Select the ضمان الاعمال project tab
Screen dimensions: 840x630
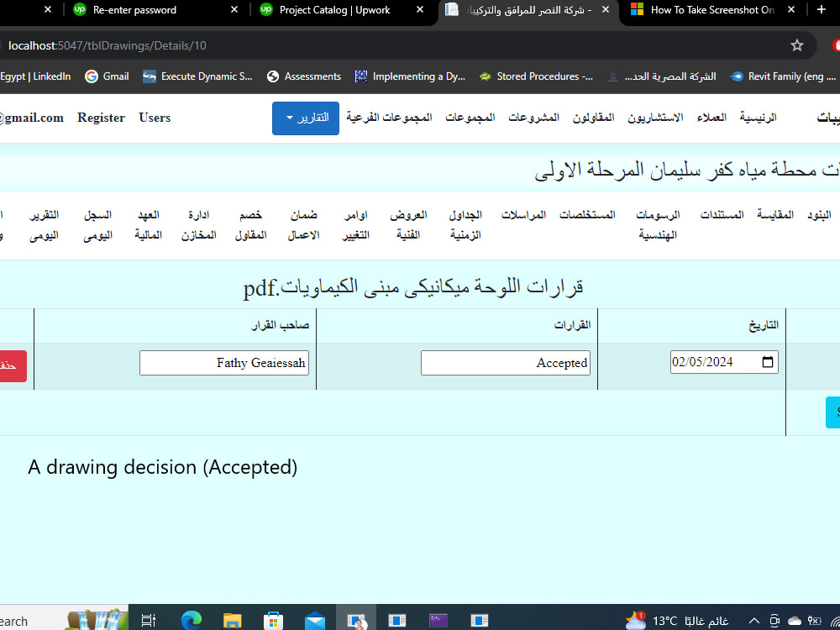pyautogui.click(x=303, y=224)
